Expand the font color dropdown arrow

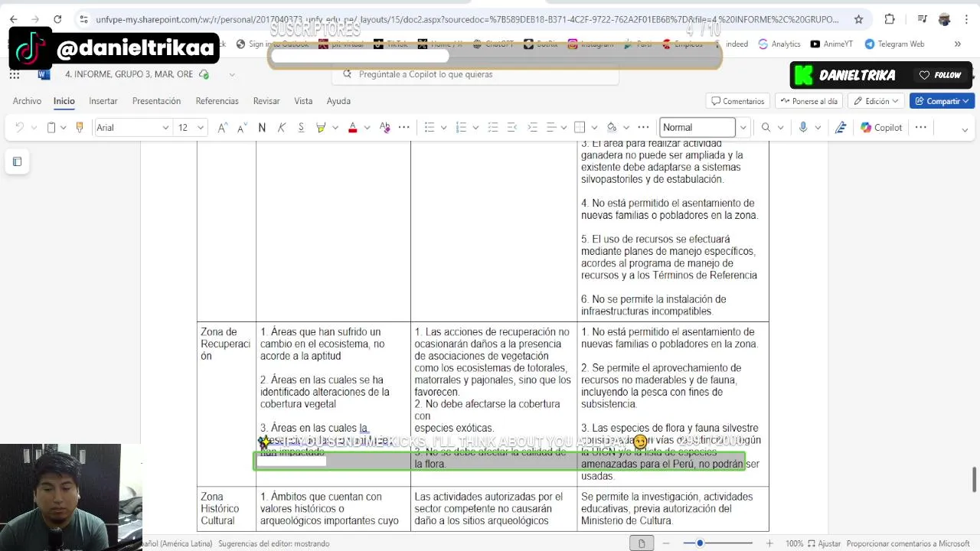[x=367, y=128]
